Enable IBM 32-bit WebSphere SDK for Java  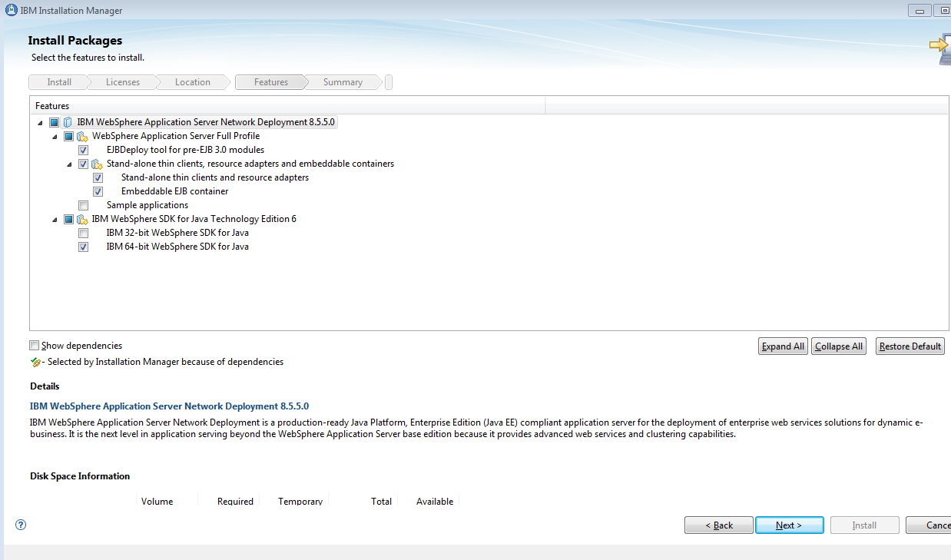tap(83, 233)
